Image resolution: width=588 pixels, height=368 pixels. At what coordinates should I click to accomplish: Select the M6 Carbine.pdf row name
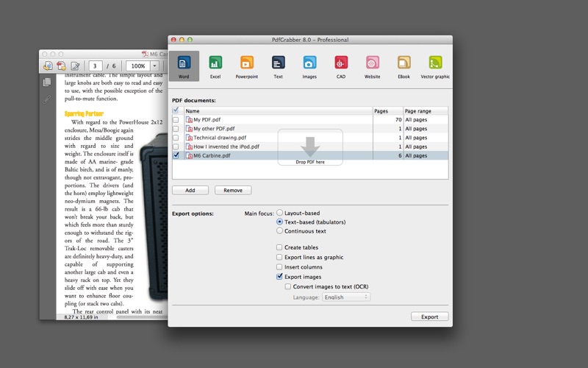click(x=212, y=155)
